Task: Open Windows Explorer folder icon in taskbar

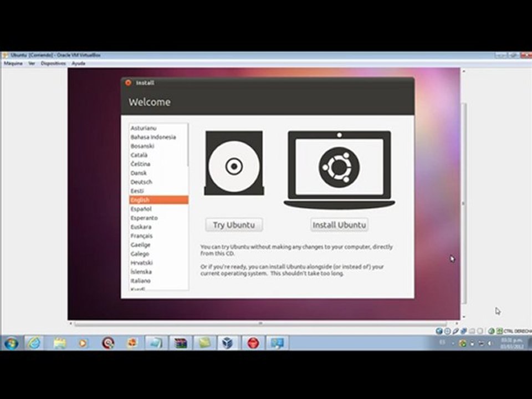Action: 60,344
